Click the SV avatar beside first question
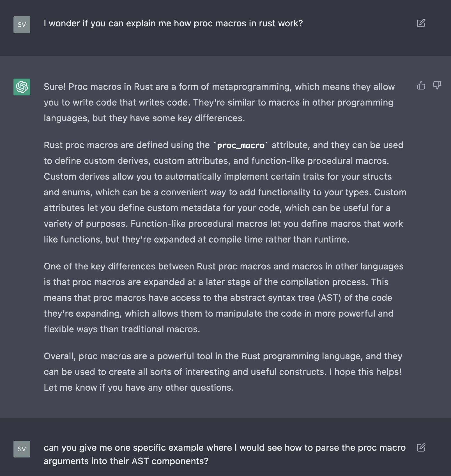 tap(22, 25)
